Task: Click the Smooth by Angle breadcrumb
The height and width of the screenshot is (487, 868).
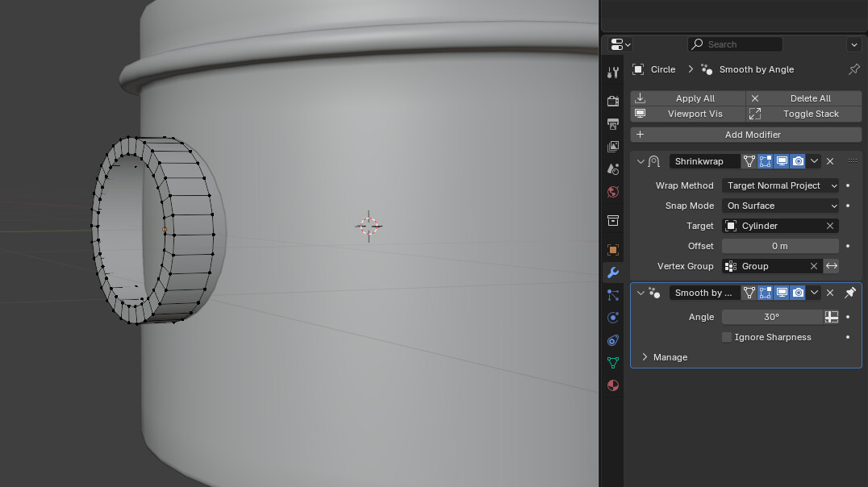Action: pos(747,69)
